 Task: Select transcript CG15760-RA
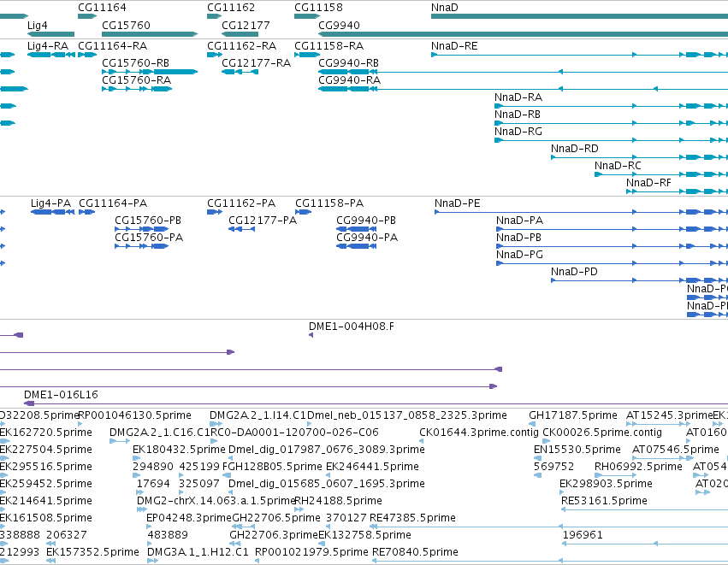pos(137,89)
